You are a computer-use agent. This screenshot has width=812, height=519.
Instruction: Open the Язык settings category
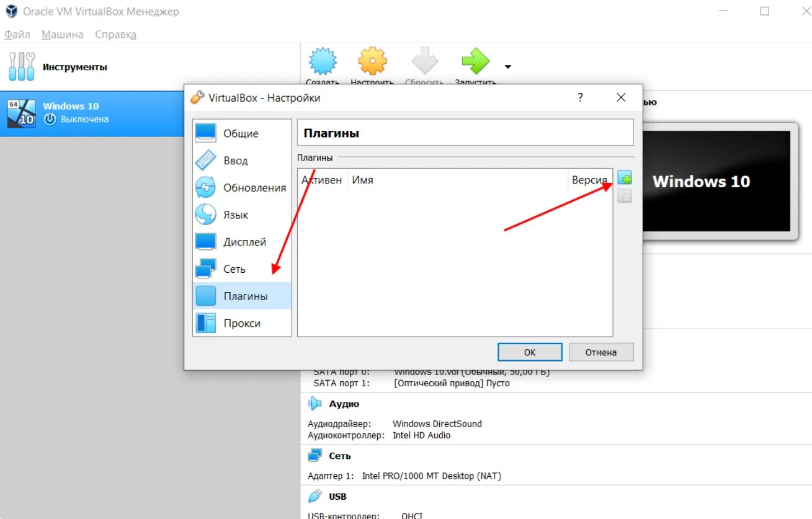click(242, 215)
